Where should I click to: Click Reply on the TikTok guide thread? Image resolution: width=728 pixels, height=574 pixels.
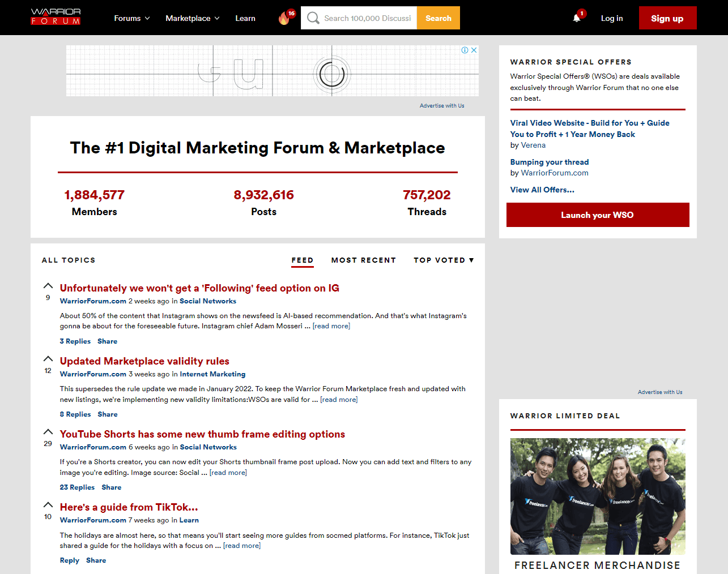click(x=70, y=560)
